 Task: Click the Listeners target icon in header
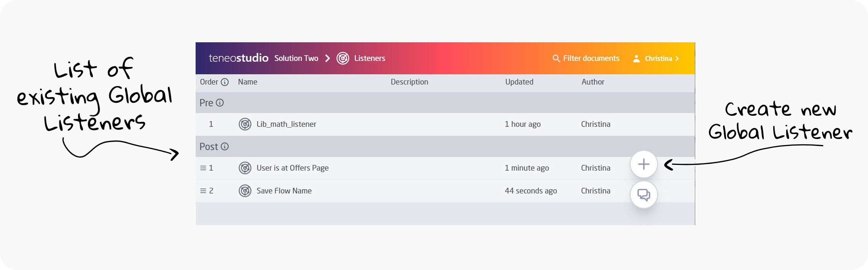click(x=342, y=58)
